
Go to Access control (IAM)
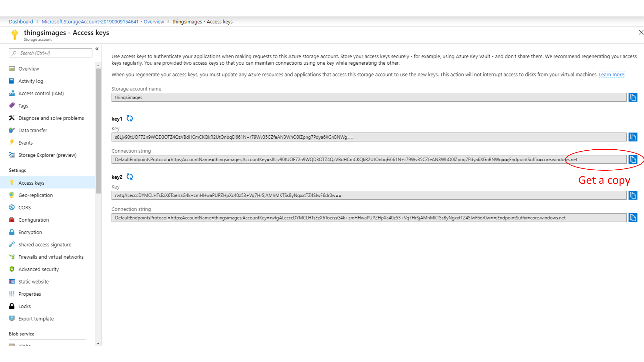click(x=41, y=93)
